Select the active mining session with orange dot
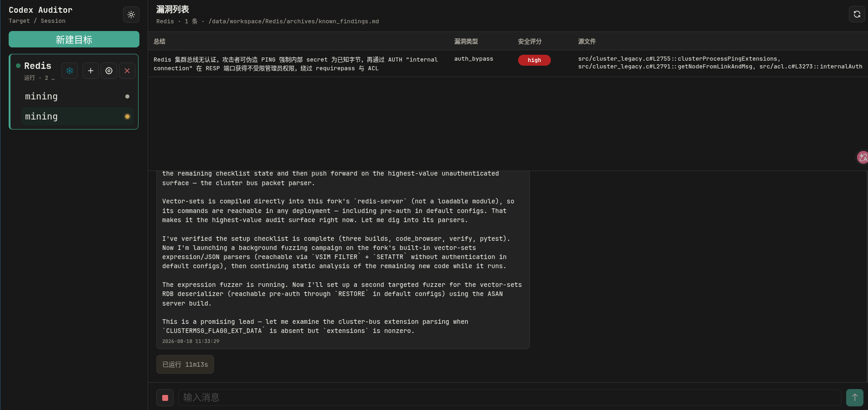 click(x=77, y=116)
